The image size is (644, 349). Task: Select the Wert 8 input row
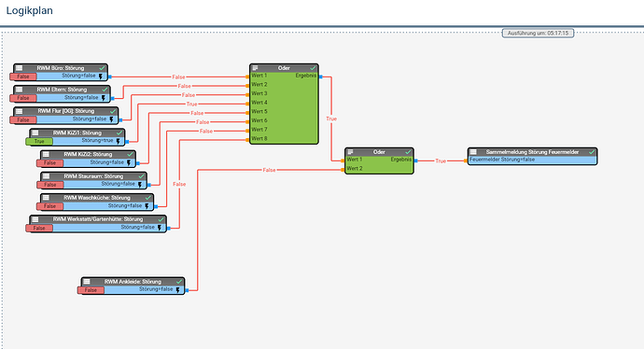[259, 139]
